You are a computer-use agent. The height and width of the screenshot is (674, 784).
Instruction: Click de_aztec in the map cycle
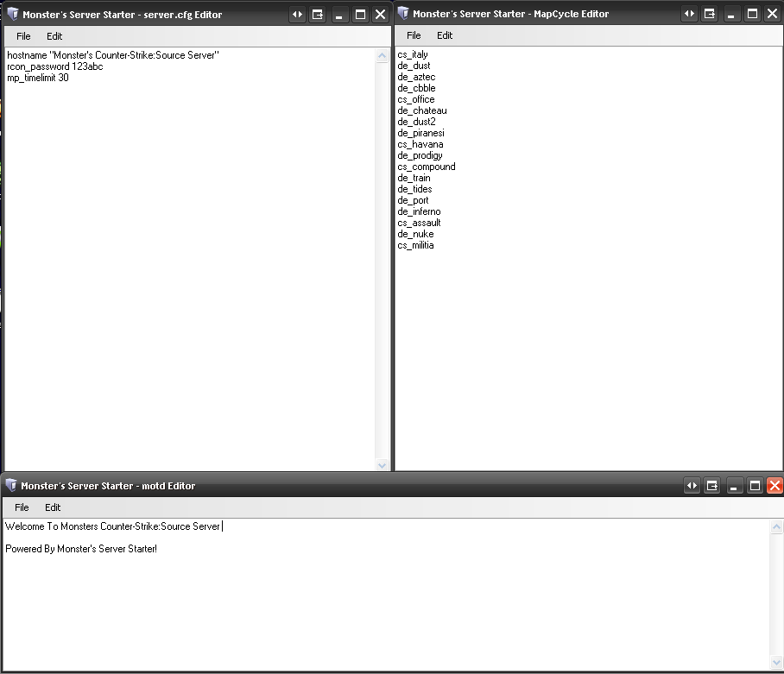[416, 77]
